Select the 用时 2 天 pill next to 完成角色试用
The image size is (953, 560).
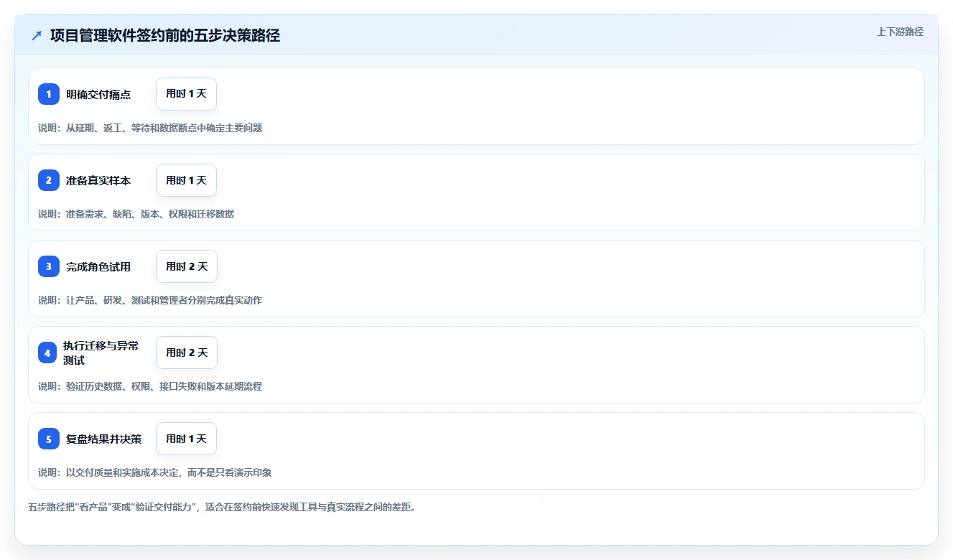(187, 266)
